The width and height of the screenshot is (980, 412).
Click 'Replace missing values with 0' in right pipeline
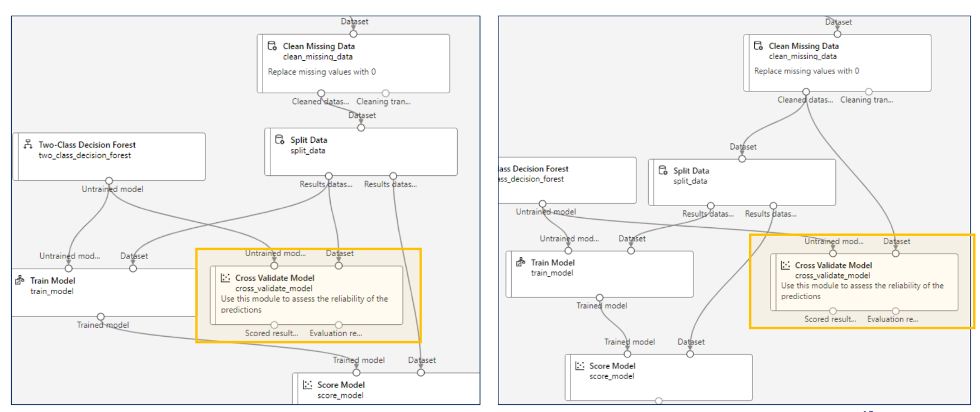coord(807,71)
